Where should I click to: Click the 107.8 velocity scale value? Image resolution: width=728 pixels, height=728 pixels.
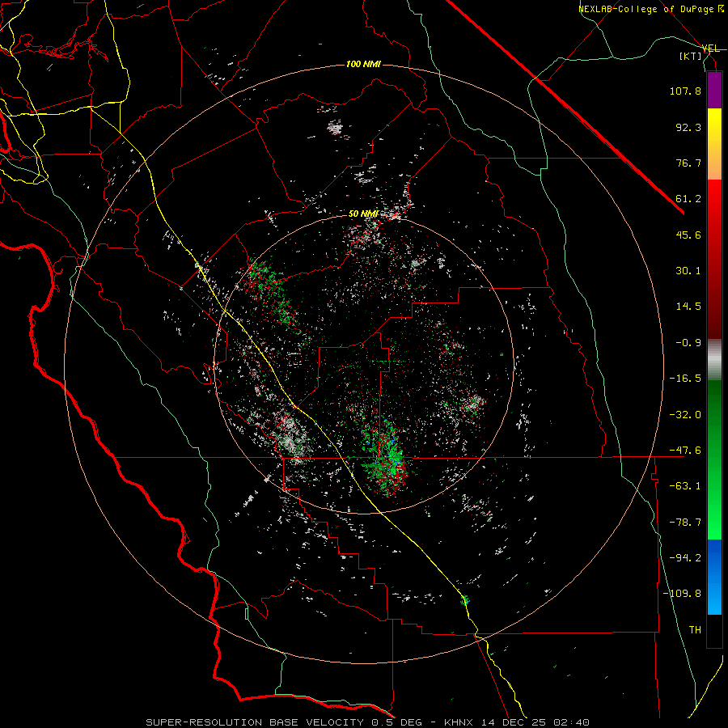685,91
